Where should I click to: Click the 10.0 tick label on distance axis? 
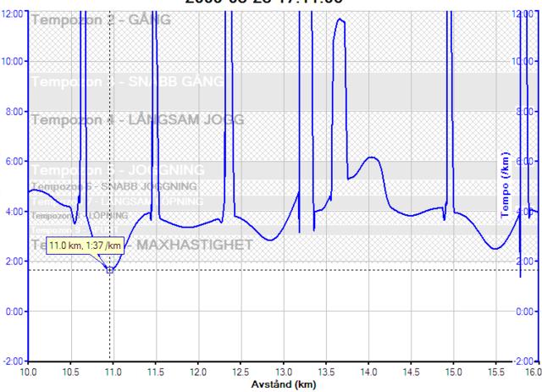28,373
